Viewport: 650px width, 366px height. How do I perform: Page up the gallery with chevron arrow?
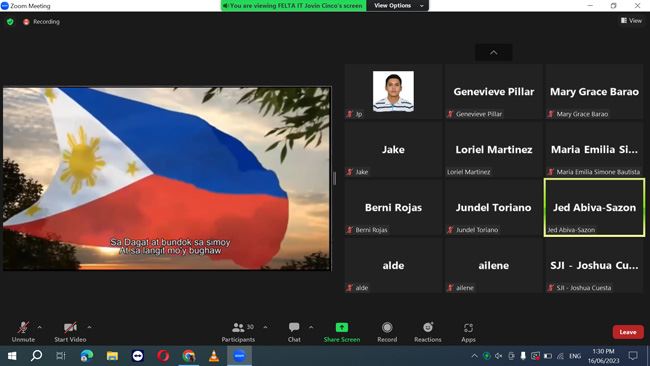[494, 53]
